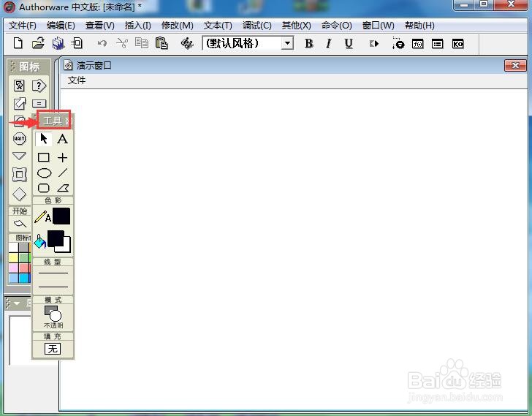Open the 默认风格 style dropdown
The height and width of the screenshot is (416, 532).
287,43
